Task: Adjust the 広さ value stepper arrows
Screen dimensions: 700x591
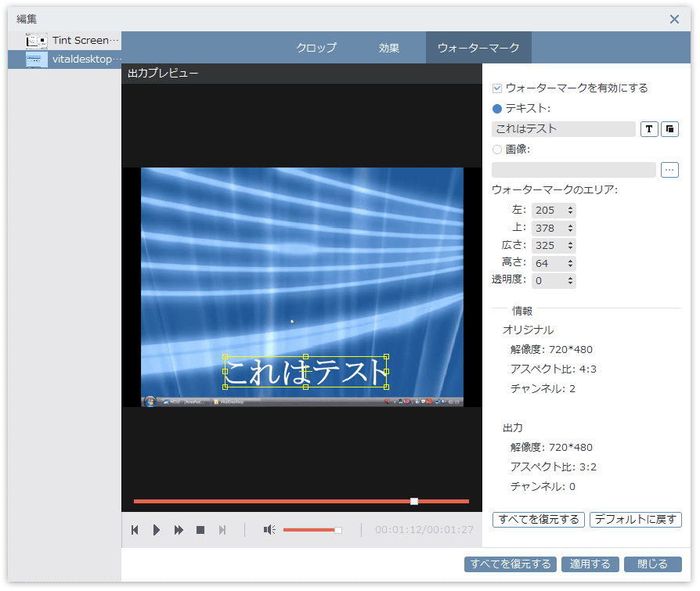Action: click(570, 246)
